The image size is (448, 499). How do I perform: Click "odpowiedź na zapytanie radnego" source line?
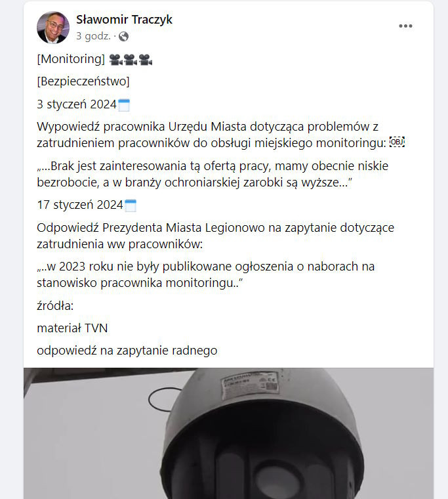127,351
